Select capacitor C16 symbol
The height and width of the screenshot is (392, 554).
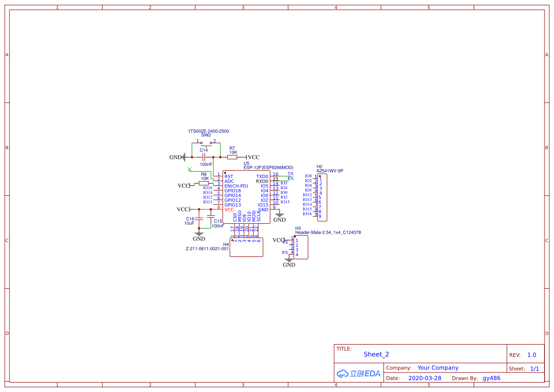click(199, 219)
